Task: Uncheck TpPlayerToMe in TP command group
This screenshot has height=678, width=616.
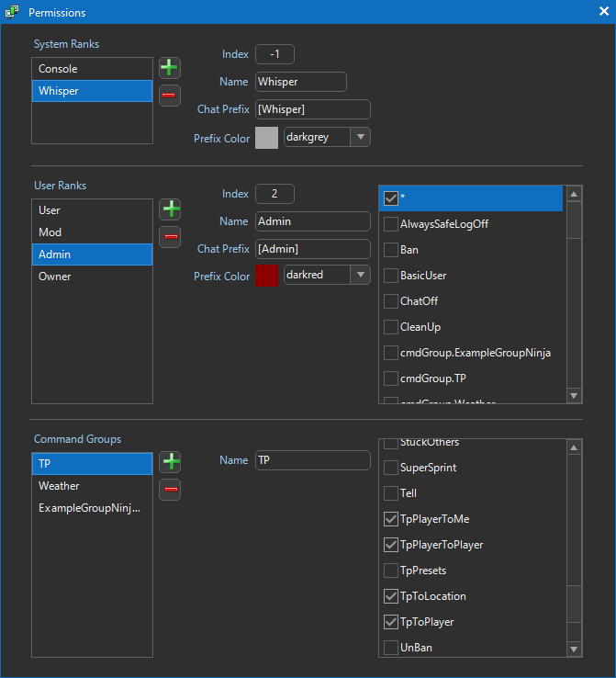Action: point(391,519)
